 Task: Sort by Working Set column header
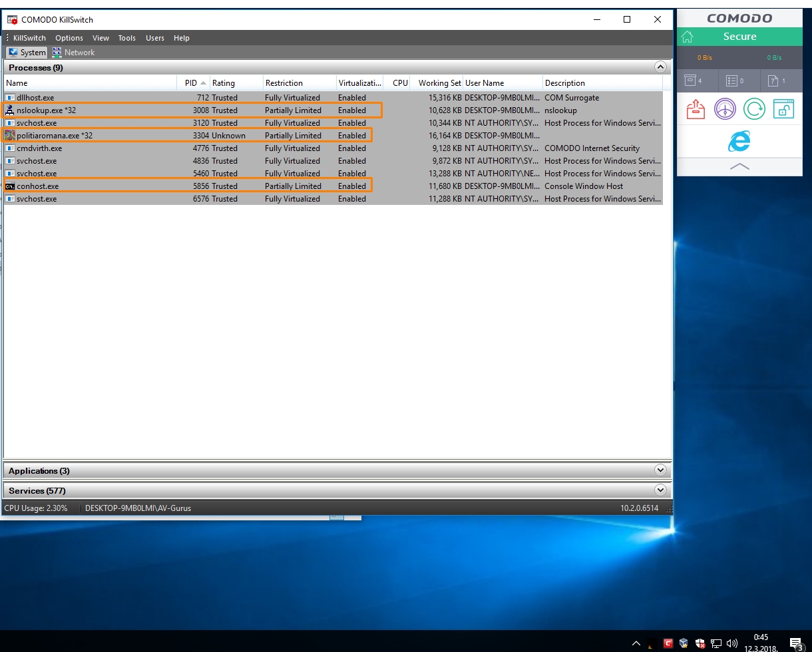coord(437,83)
